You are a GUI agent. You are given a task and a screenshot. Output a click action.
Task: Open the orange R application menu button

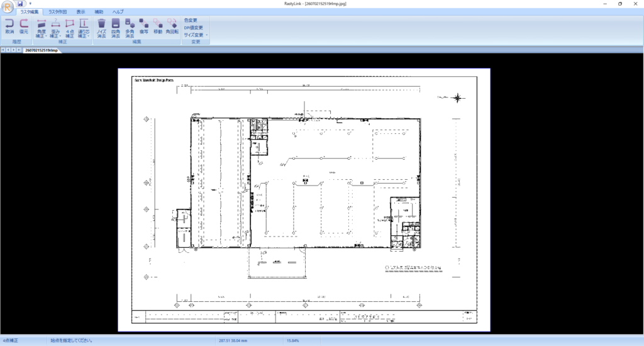click(x=8, y=6)
